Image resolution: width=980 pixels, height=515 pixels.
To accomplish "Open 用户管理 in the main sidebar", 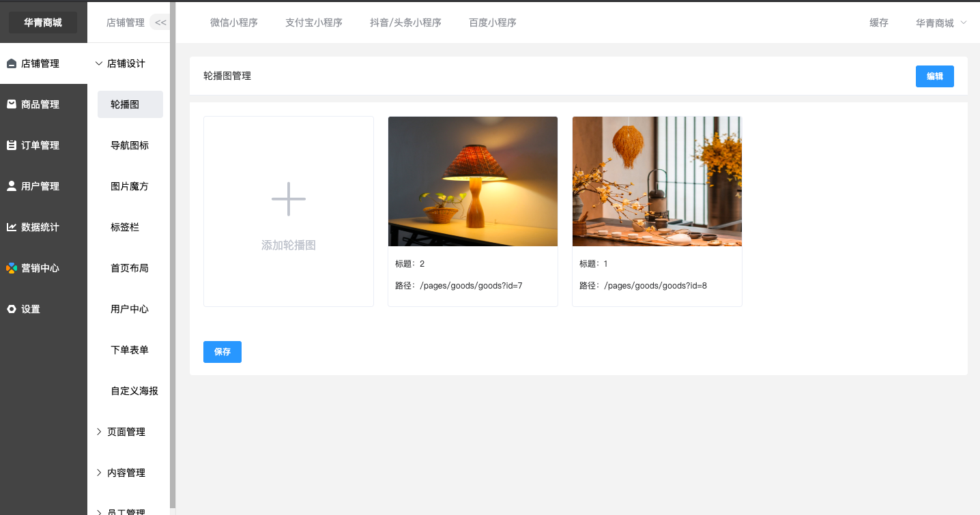I will 44,186.
